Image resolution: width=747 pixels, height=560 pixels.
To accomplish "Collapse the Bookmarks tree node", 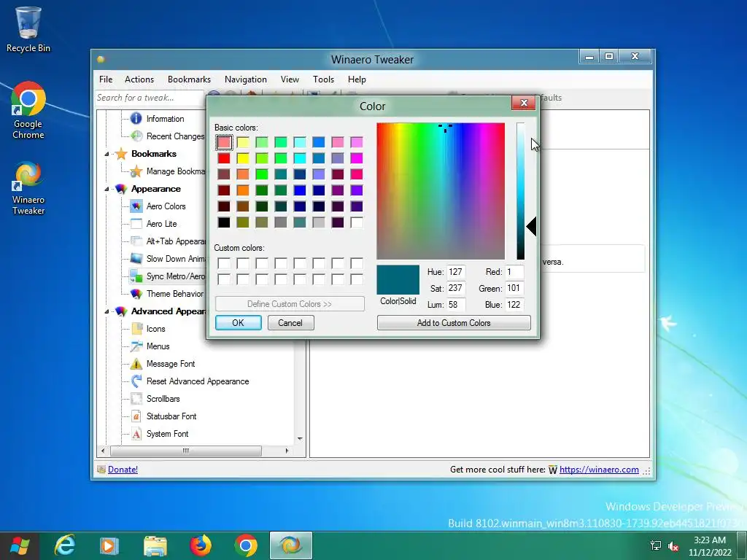I will point(107,155).
